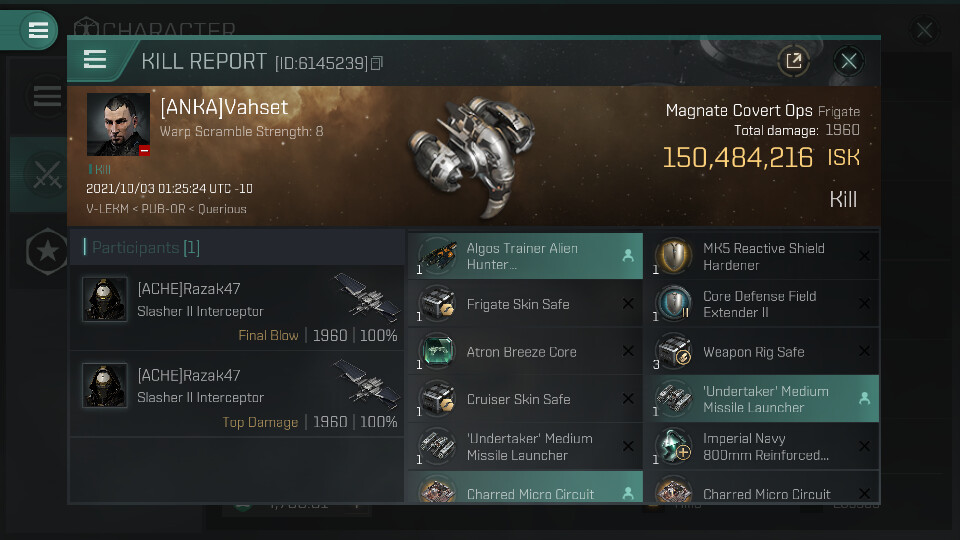Close the Kill Report window
Screen dimensions: 960x540
pos(849,61)
